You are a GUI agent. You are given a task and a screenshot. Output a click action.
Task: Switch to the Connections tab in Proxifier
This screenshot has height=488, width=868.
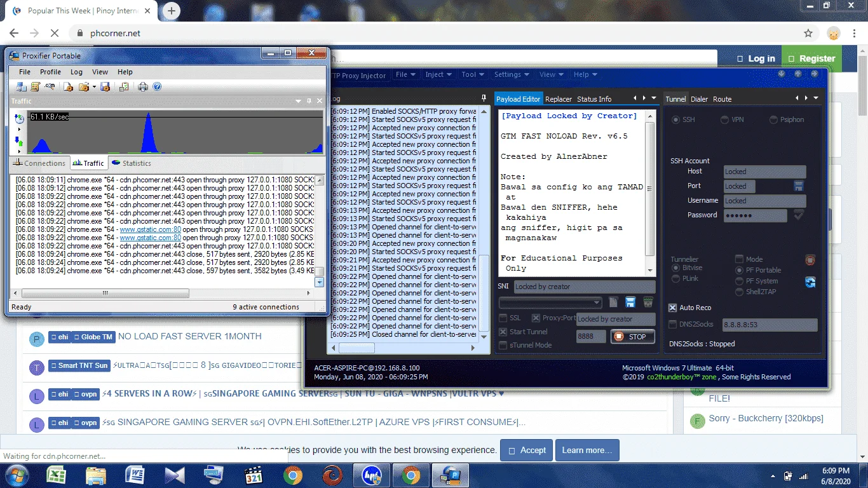click(39, 163)
